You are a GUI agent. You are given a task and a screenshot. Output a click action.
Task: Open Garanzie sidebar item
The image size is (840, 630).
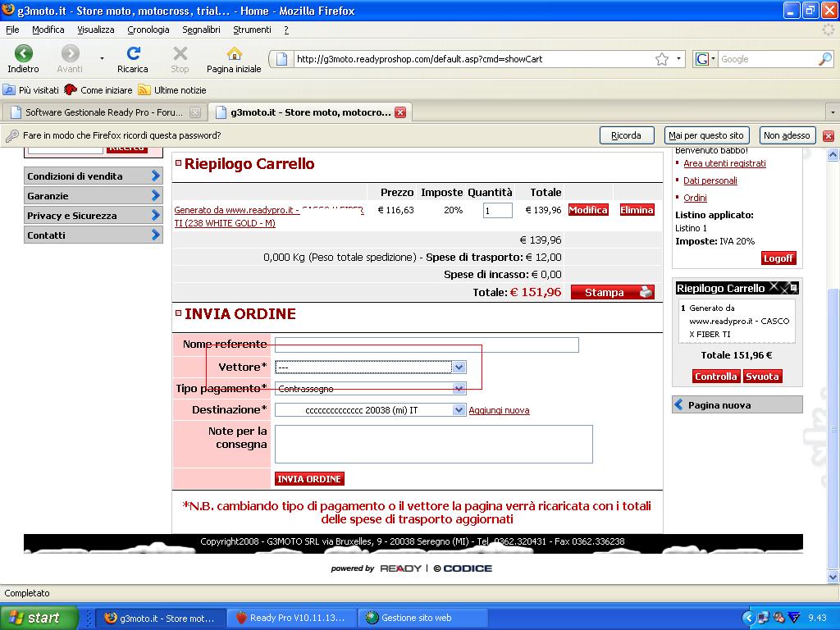click(94, 195)
